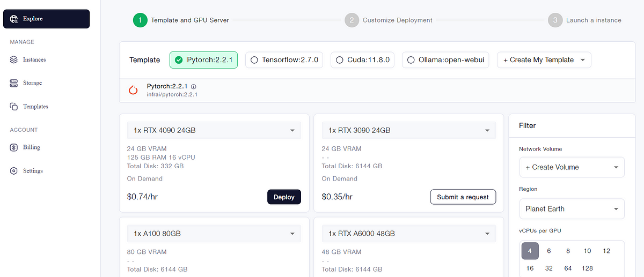Click step 1 Template and GPU Server
644x277 pixels.
point(181,20)
